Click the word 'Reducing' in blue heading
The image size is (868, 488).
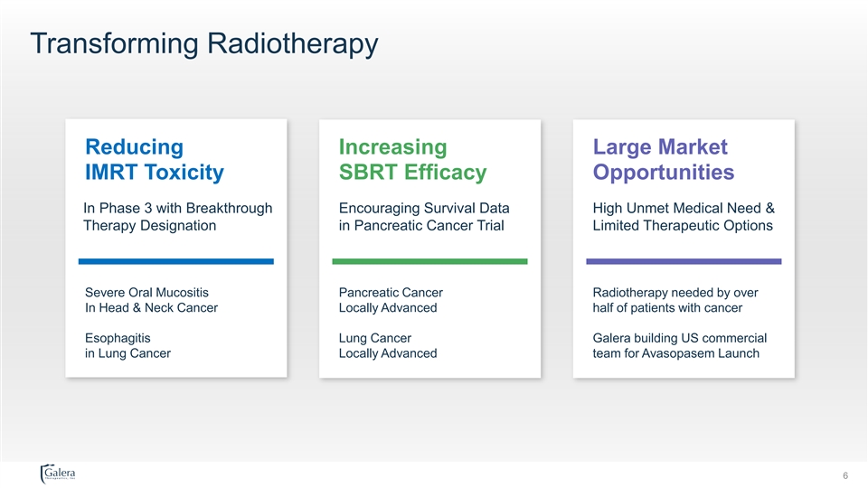[133, 146]
